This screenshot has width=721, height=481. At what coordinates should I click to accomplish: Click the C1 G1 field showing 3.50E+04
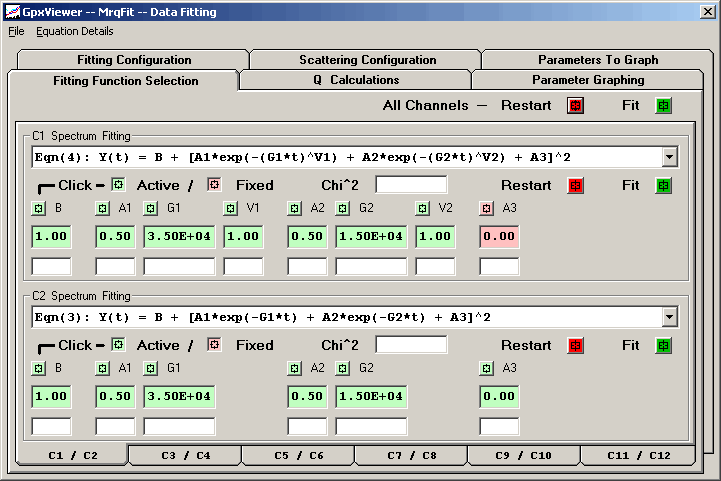pos(179,236)
